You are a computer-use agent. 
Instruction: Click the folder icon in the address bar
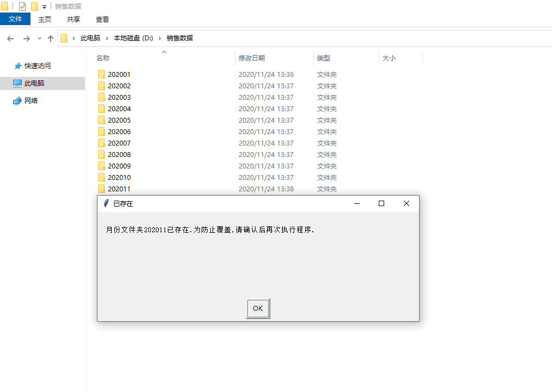[65, 38]
